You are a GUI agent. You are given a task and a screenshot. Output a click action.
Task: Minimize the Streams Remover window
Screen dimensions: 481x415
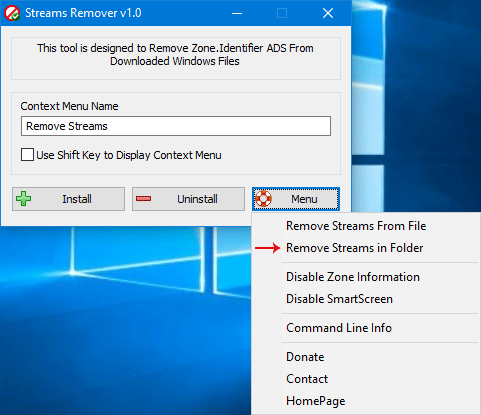click(237, 13)
